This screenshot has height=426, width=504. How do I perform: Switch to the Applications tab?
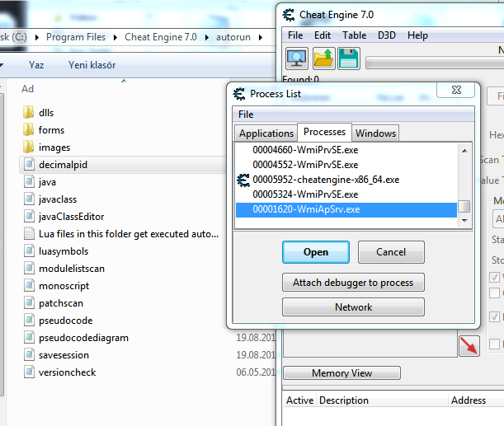point(266,133)
